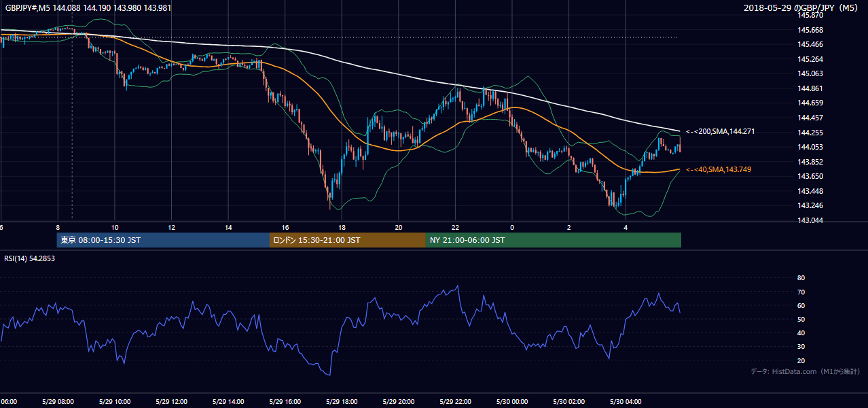The width and height of the screenshot is (868, 408).
Task: Click RSI axis level 20
Action: [801, 360]
